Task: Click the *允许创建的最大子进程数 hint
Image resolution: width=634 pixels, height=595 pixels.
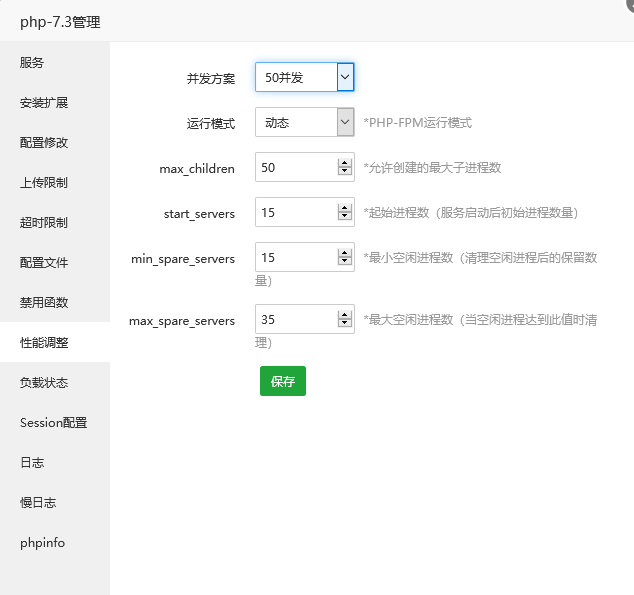Action: [x=432, y=167]
